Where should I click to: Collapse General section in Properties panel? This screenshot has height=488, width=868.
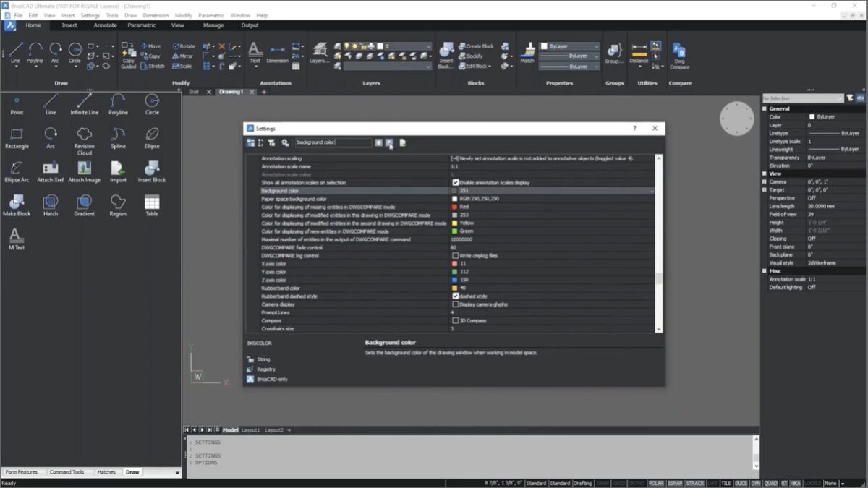[765, 108]
